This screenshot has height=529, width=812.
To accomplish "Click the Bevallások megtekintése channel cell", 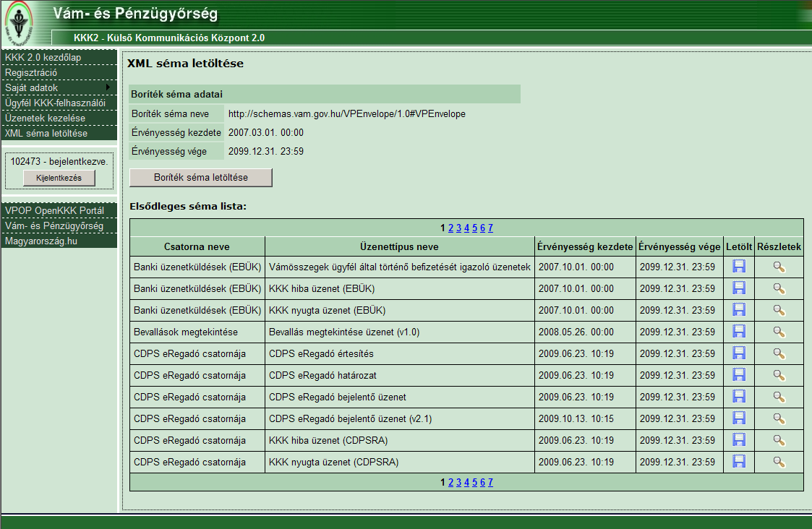I will point(197,332).
